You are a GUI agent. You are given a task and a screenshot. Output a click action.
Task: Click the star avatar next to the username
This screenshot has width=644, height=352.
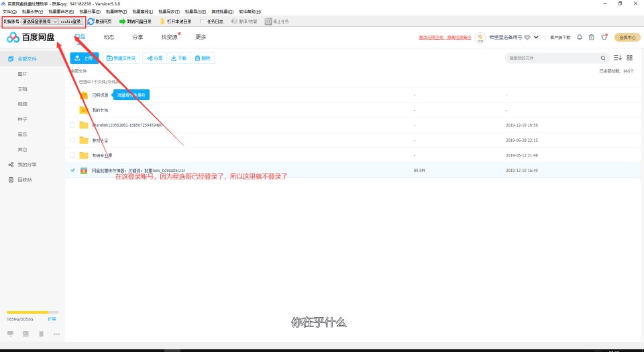point(480,38)
